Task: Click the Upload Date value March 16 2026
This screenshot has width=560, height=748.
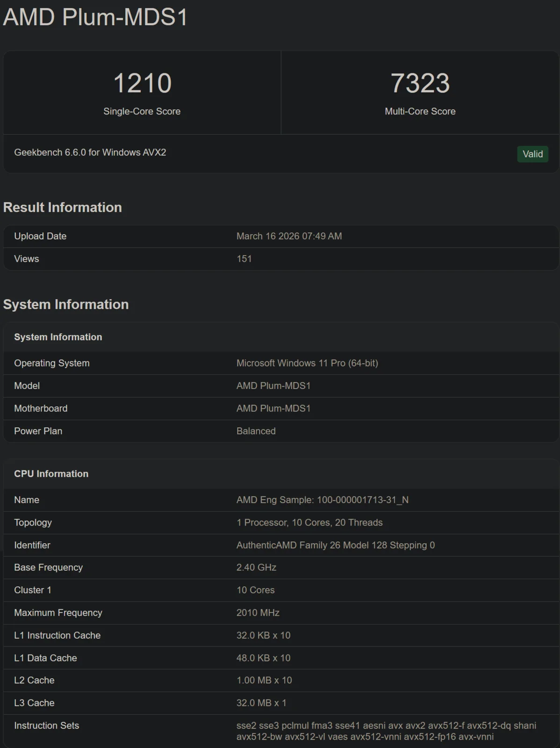Action: tap(289, 236)
